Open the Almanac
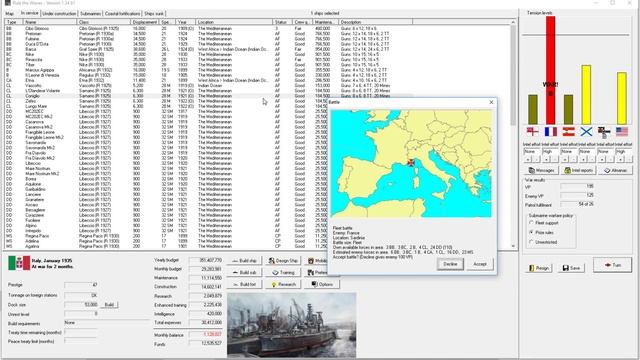Screen dimensions: 640x360 pyautogui.click(x=615, y=170)
